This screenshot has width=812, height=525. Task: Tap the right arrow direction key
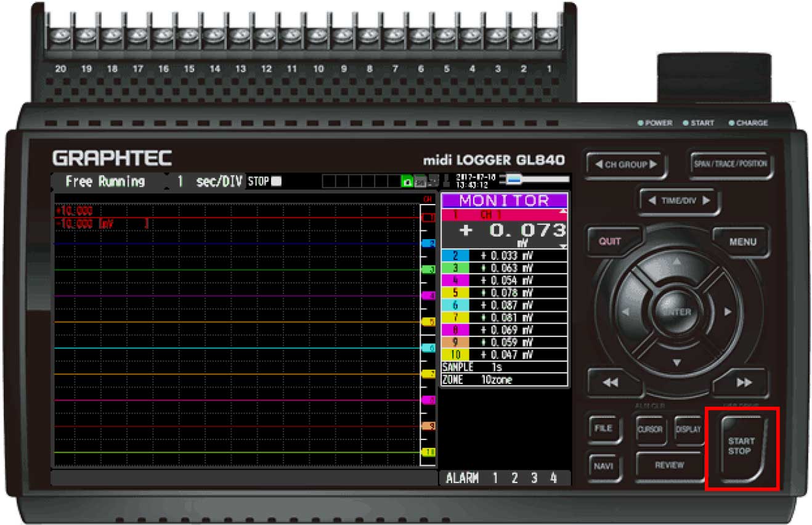coord(728,312)
